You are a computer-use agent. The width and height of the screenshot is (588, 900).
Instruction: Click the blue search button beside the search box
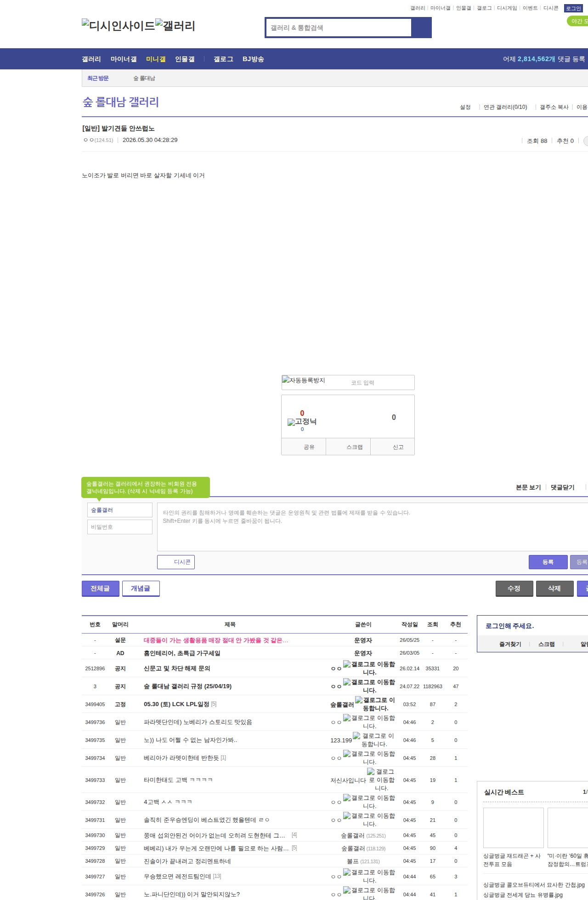(422, 28)
